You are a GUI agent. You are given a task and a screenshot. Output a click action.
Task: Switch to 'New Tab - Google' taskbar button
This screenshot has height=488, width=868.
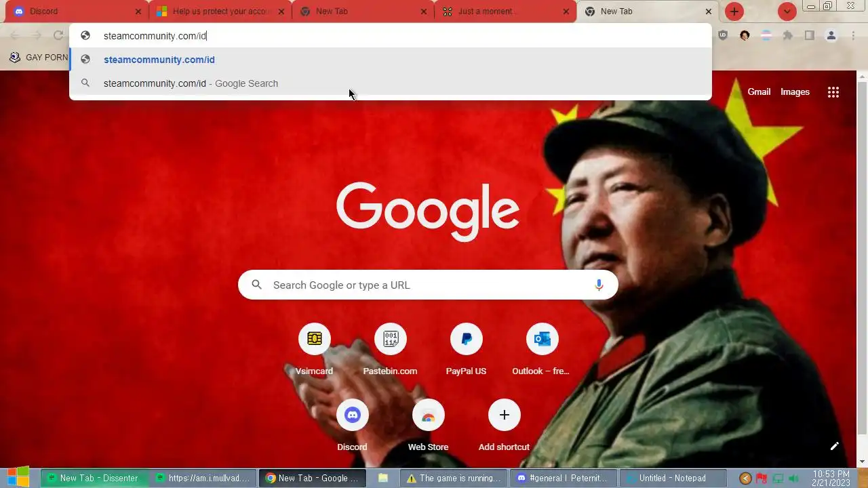pyautogui.click(x=312, y=478)
